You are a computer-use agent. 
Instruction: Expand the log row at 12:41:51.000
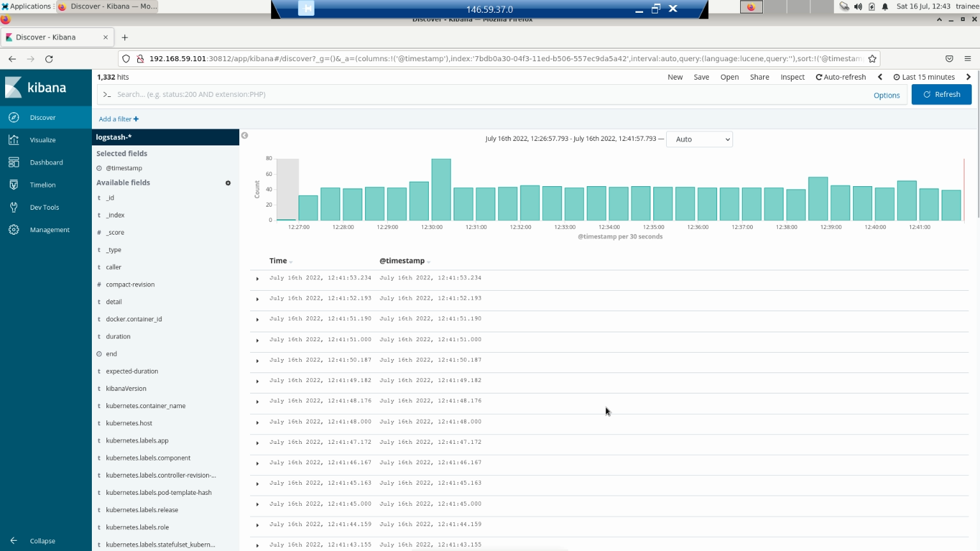257,341
